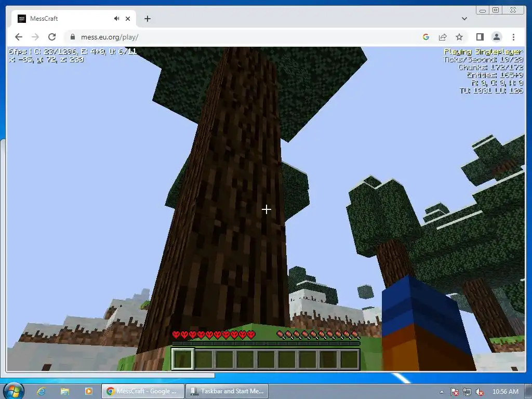Open Action Center flag tray icon
The width and height of the screenshot is (532, 399).
point(454,392)
